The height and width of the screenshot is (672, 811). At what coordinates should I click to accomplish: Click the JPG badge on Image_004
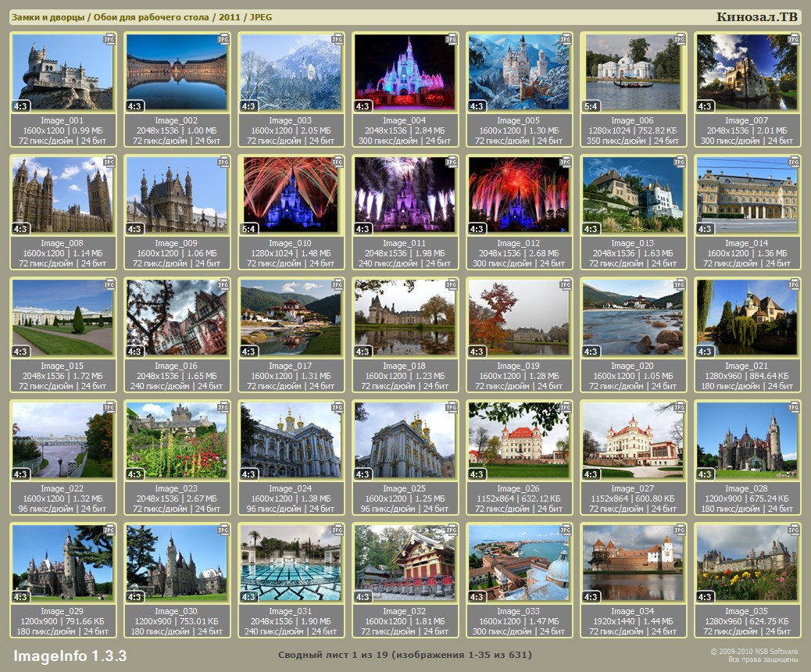click(x=452, y=39)
